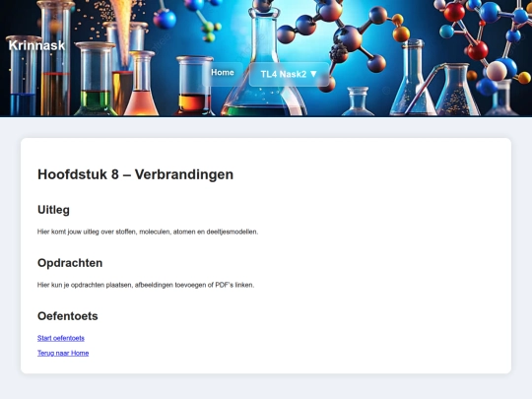Click the Opdrachten section heading

tap(70, 263)
